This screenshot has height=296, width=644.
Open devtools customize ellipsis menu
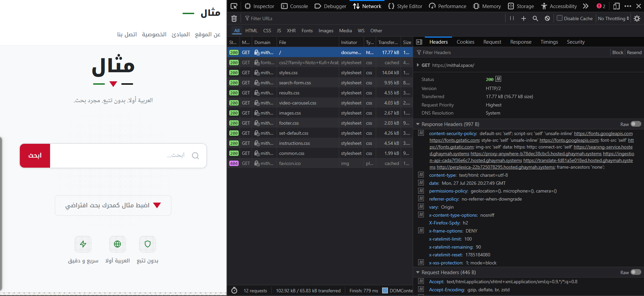tap(628, 6)
